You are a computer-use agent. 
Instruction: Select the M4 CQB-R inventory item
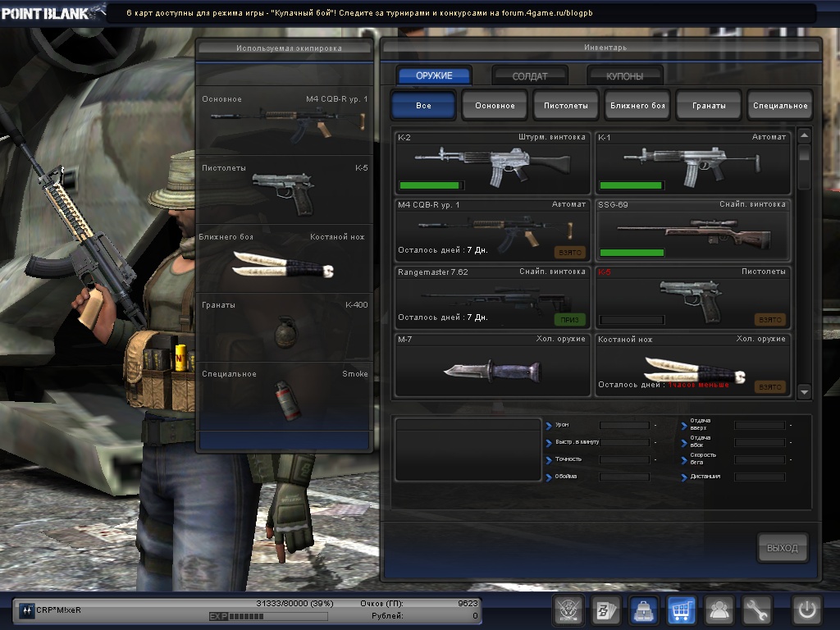click(492, 230)
